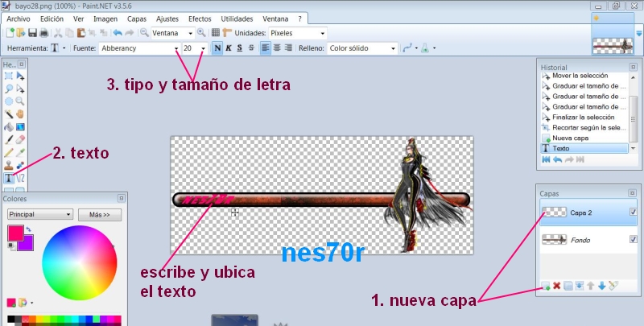Open the Capas menu
The height and width of the screenshot is (326, 644).
137,19
